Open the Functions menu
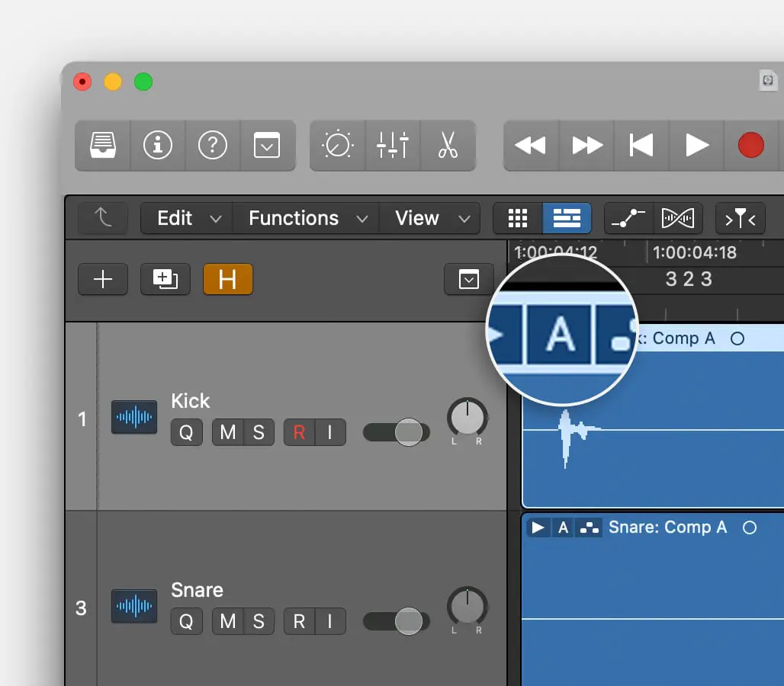 click(x=294, y=218)
